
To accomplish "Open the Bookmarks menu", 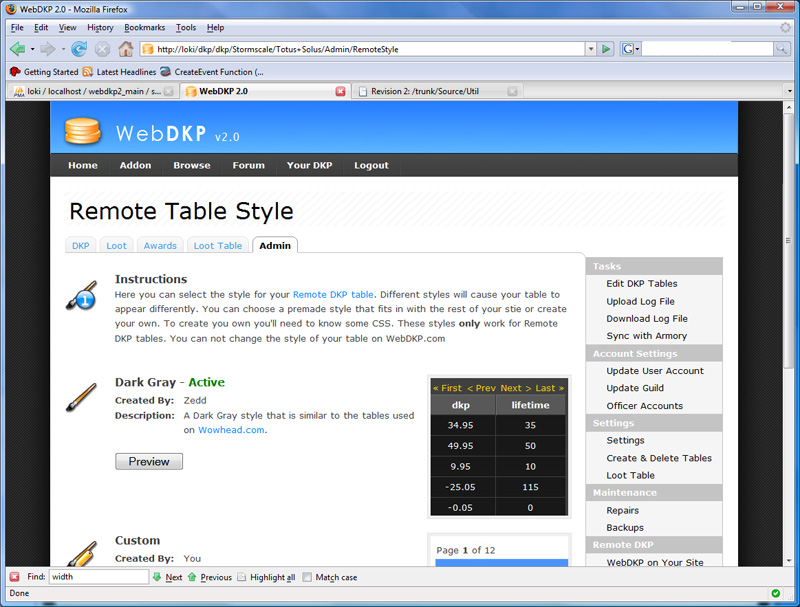I will (145, 27).
